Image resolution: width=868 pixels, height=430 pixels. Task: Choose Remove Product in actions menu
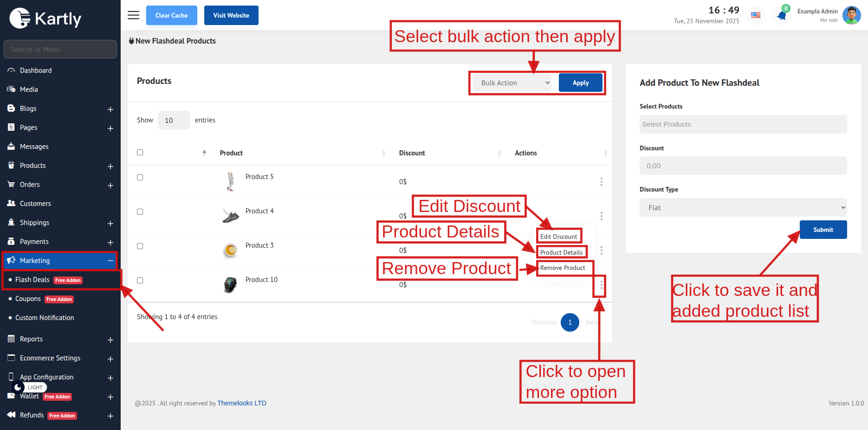pos(563,268)
